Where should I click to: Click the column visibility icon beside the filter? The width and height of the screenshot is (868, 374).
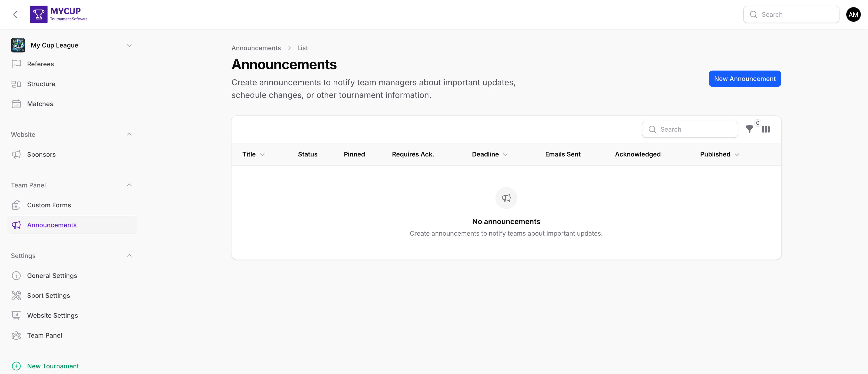(x=766, y=129)
